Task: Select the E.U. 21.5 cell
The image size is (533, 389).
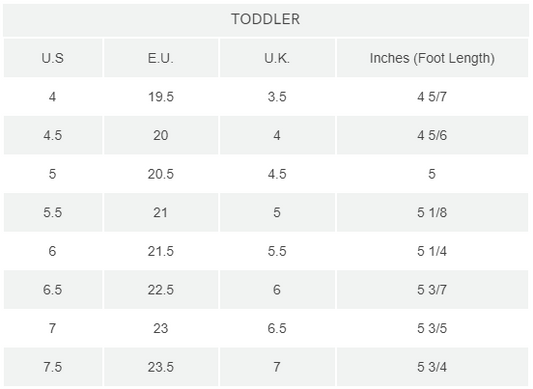Action: coord(161,251)
